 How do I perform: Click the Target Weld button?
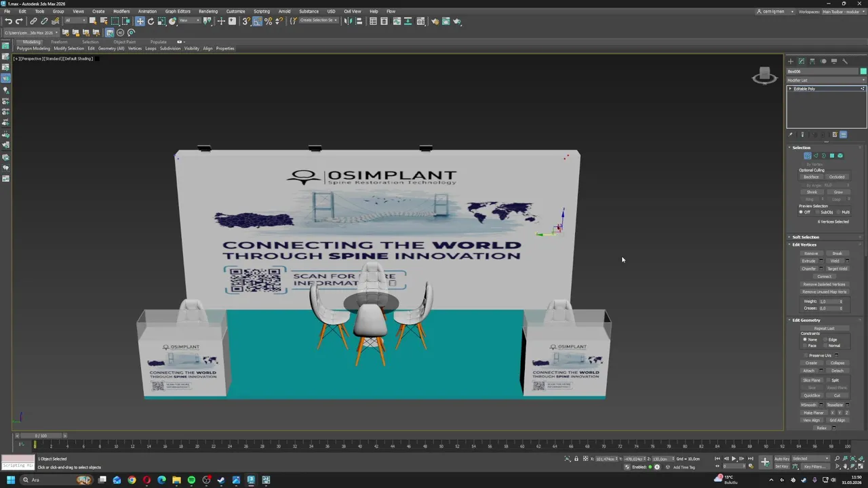tap(837, 269)
